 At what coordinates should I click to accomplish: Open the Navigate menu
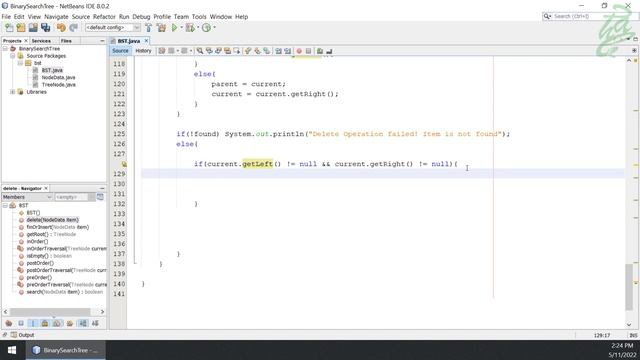coord(56,17)
